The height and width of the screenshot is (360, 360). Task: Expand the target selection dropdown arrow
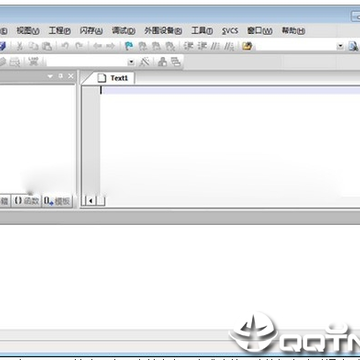point(131,62)
